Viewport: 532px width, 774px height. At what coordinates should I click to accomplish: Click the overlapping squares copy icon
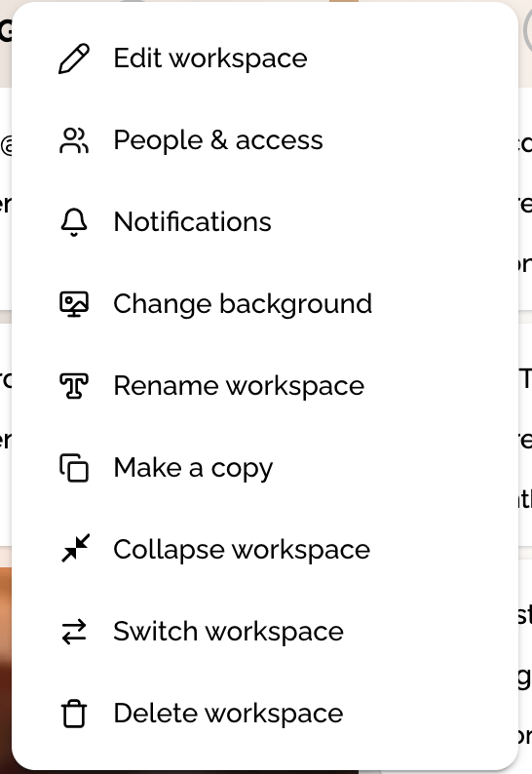point(74,468)
